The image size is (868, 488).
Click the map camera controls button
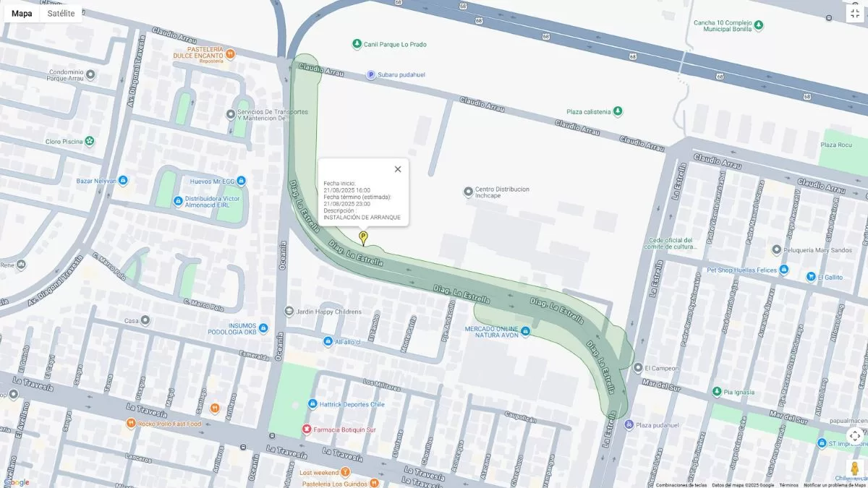(x=854, y=436)
